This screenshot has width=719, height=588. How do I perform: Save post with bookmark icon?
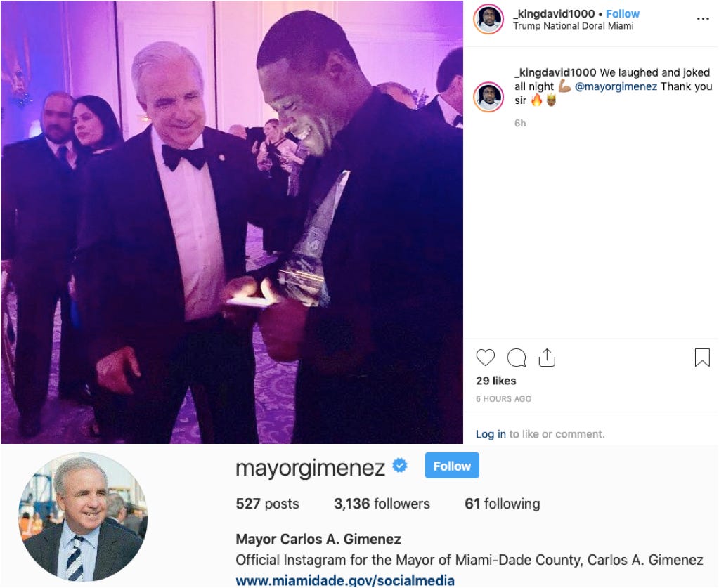(702, 358)
